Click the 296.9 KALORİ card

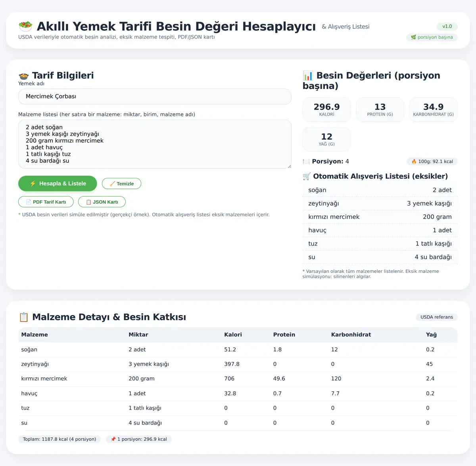(x=326, y=110)
